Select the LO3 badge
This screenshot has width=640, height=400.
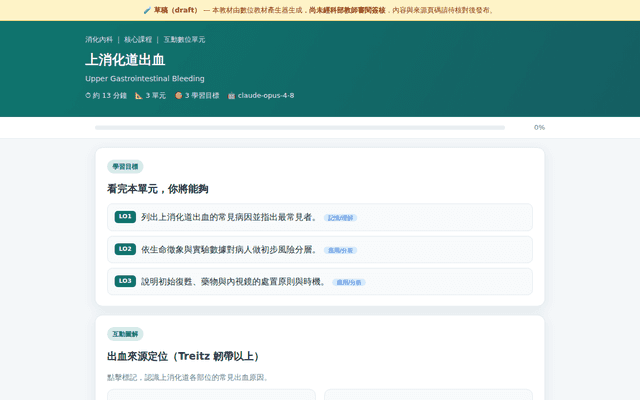pos(125,281)
